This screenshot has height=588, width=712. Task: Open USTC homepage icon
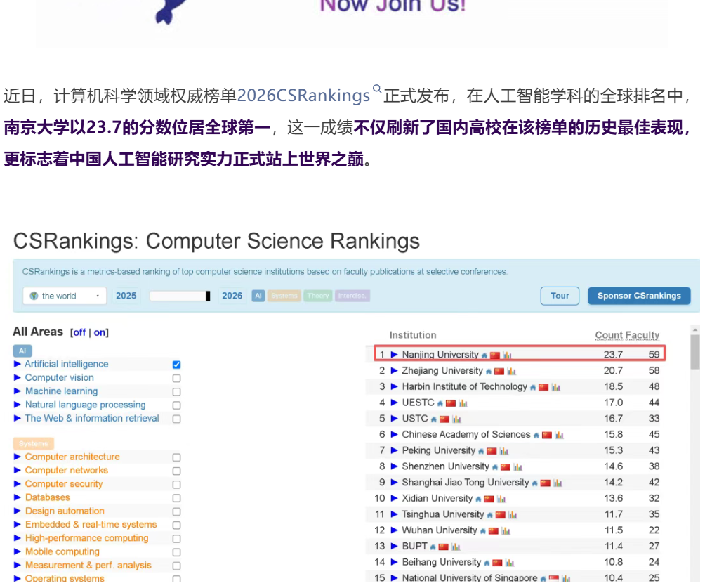pyautogui.click(x=434, y=419)
